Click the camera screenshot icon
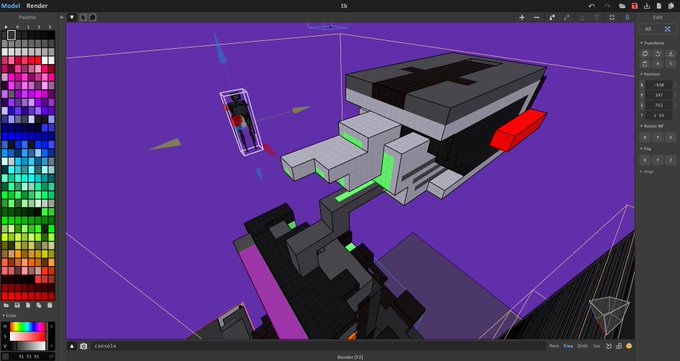680x361 pixels. coord(84,346)
